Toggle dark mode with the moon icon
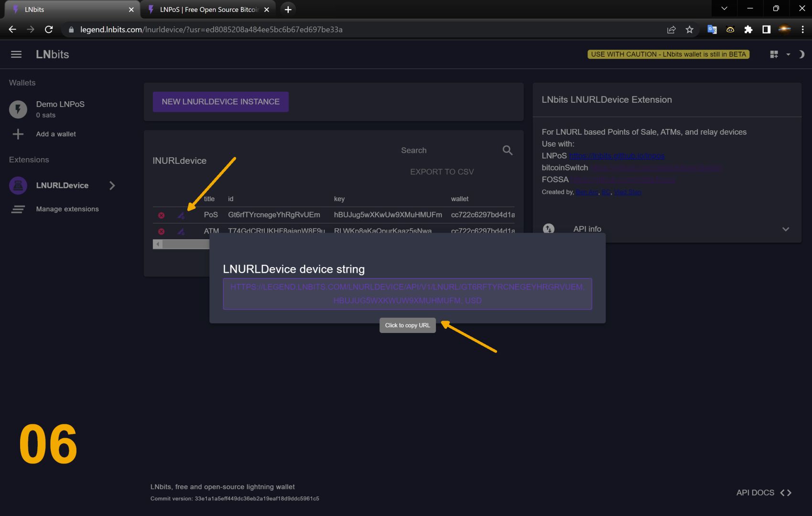This screenshot has height=516, width=812. pos(801,54)
